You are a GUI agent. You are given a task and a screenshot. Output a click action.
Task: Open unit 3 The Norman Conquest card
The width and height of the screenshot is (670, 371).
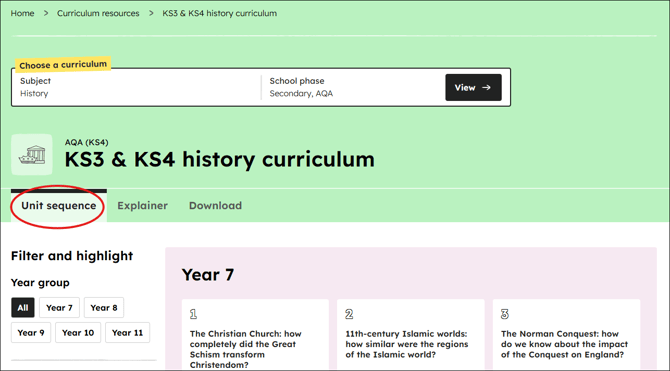tap(566, 335)
